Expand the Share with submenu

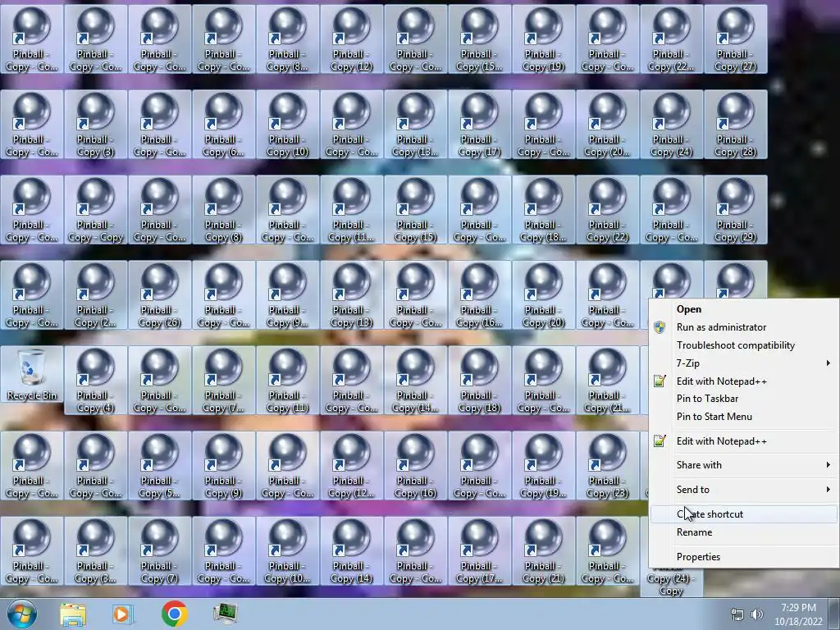(743, 465)
